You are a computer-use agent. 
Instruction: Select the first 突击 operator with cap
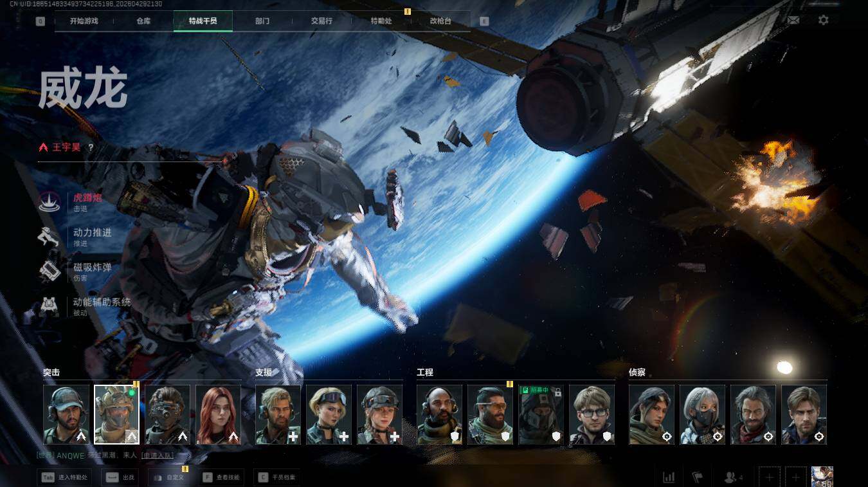click(x=66, y=414)
